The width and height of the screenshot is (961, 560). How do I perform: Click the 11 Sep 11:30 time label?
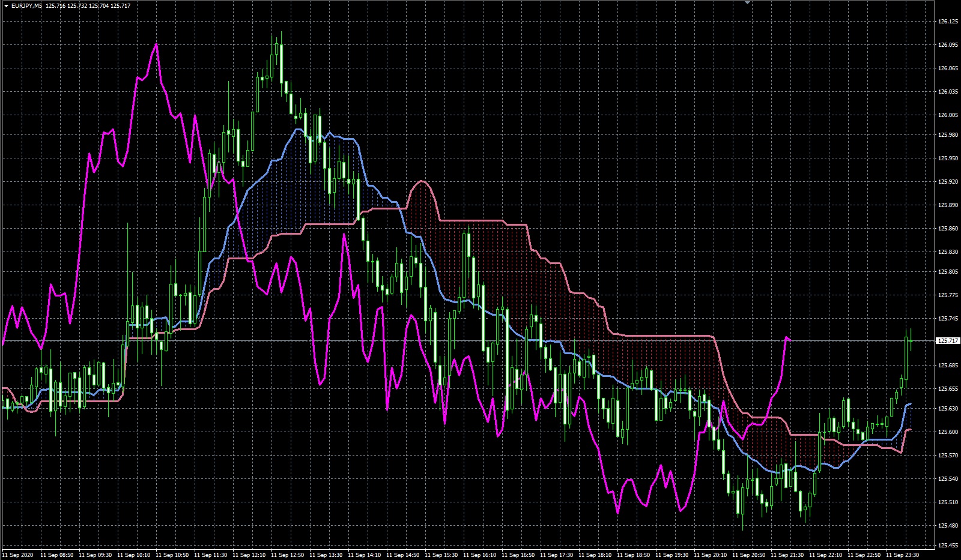(210, 555)
